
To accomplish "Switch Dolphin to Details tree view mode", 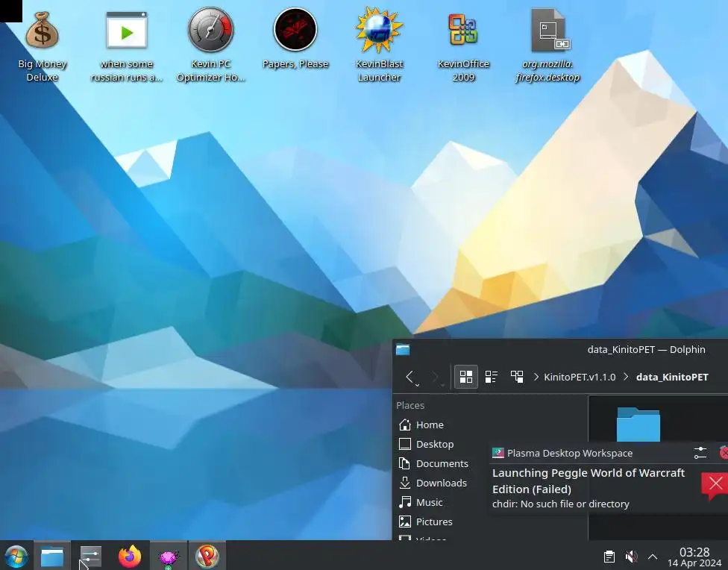I will [x=517, y=377].
